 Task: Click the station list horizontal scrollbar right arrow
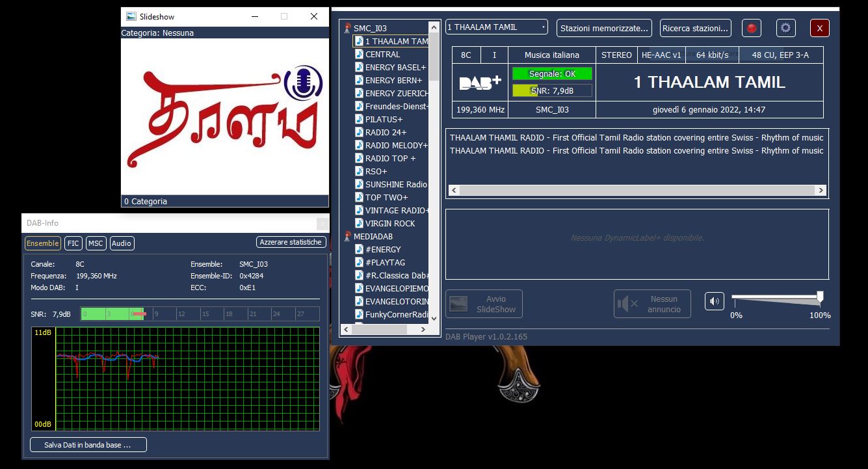(x=423, y=330)
